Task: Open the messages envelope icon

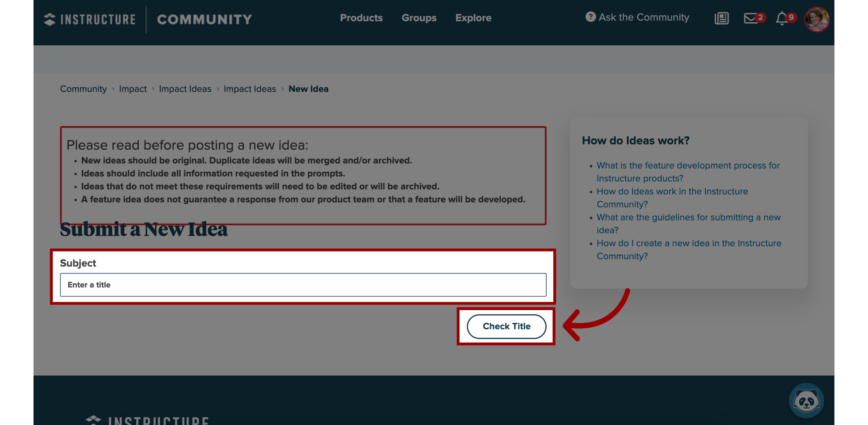Action: click(751, 18)
